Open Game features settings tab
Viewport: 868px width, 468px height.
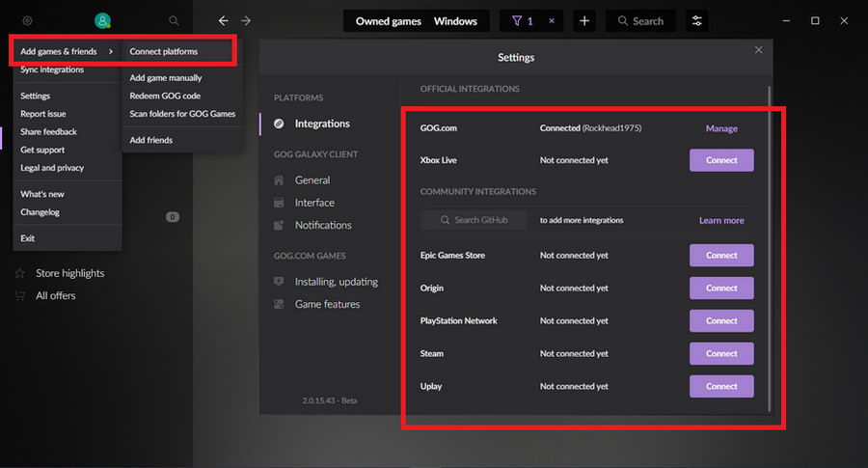coord(327,304)
